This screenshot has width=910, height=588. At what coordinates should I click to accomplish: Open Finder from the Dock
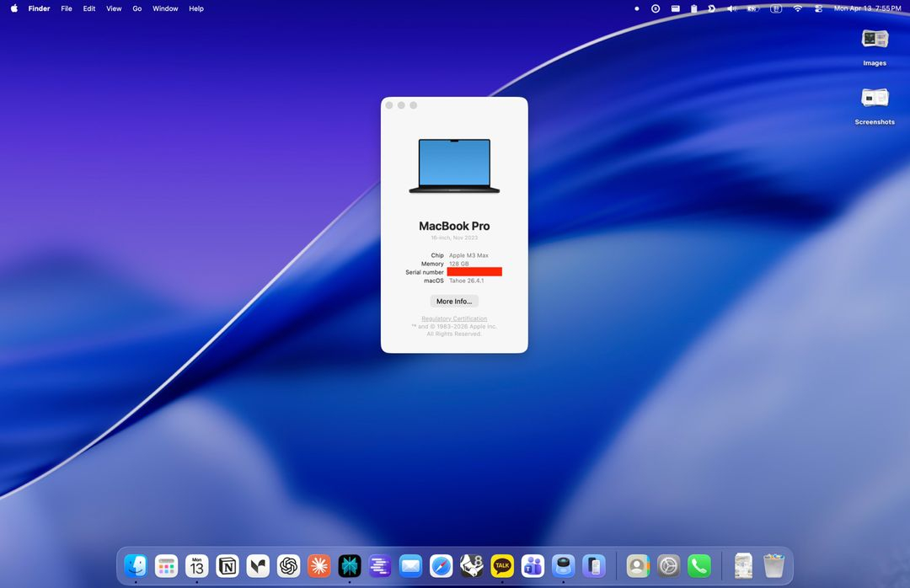pos(136,565)
